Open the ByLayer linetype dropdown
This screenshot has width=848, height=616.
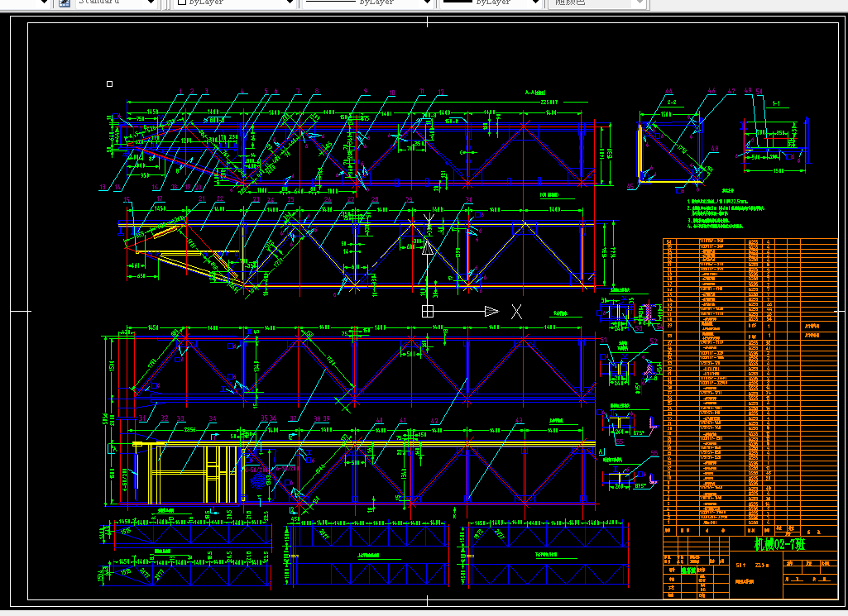coord(427,2)
